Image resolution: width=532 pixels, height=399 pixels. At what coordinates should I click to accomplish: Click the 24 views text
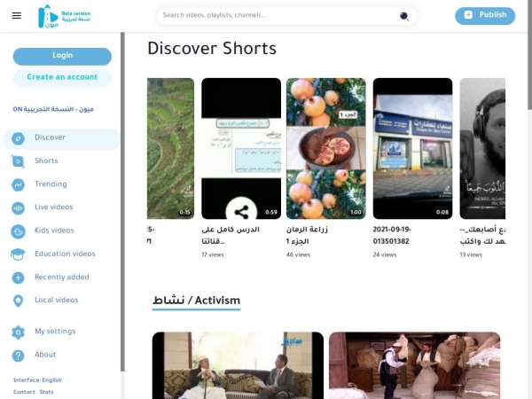click(385, 254)
